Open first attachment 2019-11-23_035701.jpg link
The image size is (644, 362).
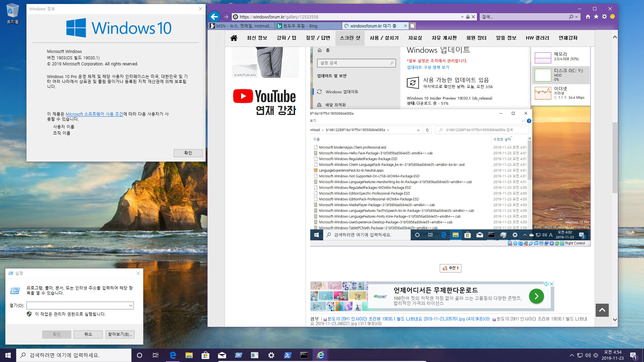pyautogui.click(x=408, y=319)
